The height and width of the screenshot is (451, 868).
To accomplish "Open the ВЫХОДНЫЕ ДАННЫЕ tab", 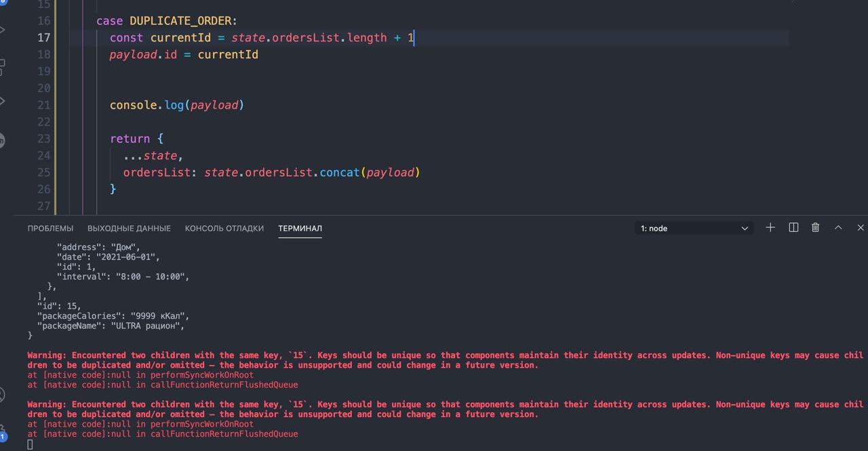I will [x=129, y=229].
